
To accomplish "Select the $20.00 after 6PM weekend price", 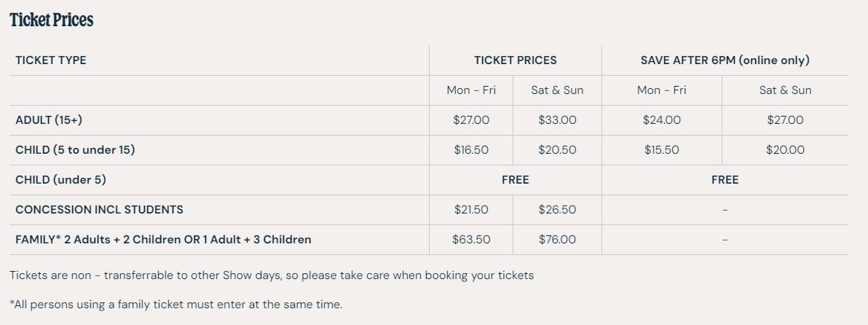I will click(785, 150).
